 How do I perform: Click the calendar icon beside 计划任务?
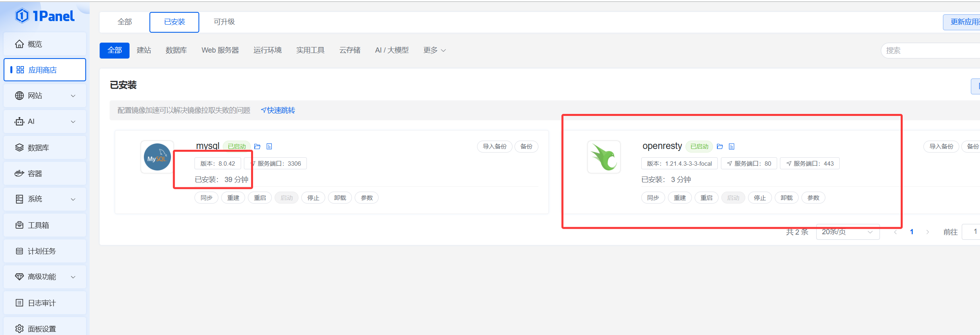19,251
